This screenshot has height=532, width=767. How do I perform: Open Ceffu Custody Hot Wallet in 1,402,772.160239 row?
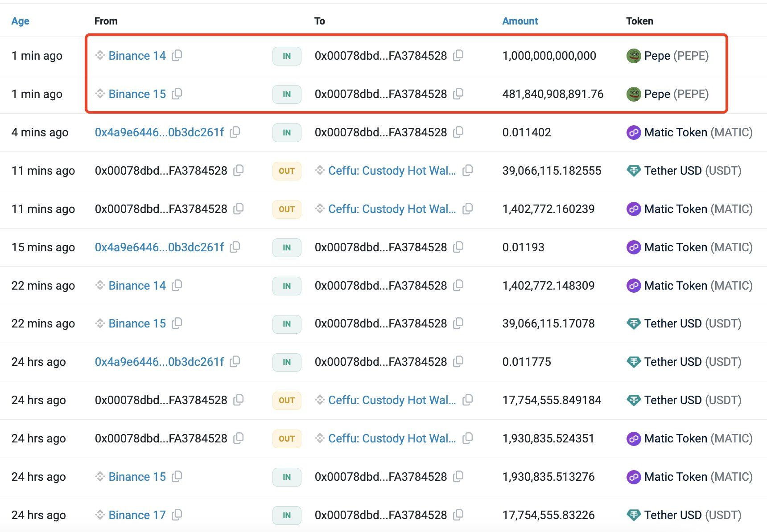392,209
